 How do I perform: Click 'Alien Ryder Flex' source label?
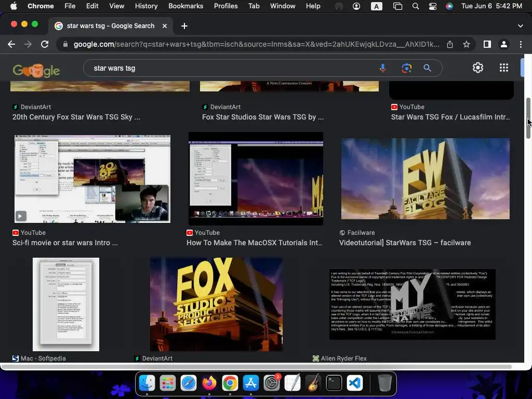pyautogui.click(x=344, y=358)
